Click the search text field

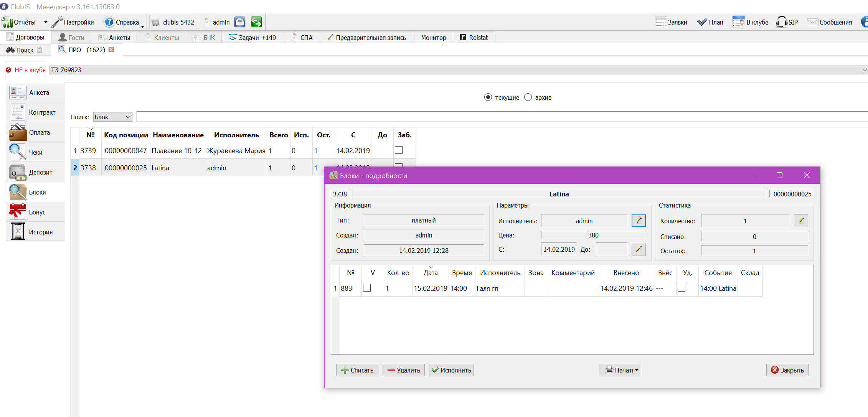[x=502, y=117]
